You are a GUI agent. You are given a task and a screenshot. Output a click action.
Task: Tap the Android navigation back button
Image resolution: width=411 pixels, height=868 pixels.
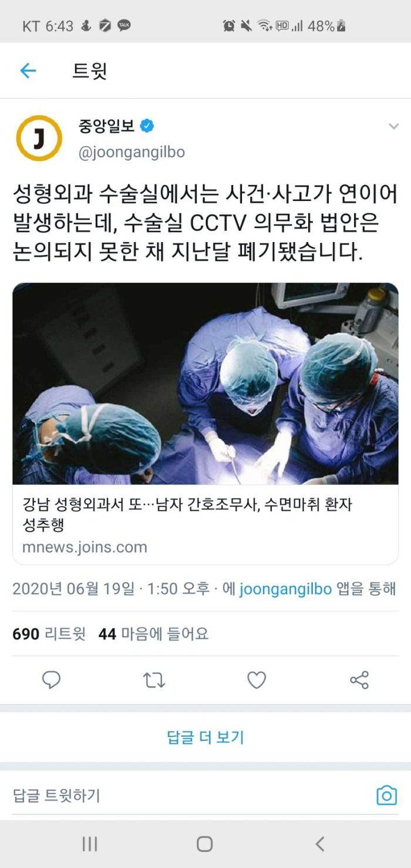(x=320, y=844)
